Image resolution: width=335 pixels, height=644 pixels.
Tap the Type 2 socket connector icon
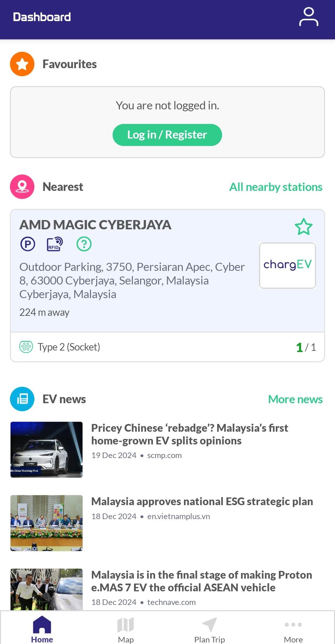click(x=26, y=347)
